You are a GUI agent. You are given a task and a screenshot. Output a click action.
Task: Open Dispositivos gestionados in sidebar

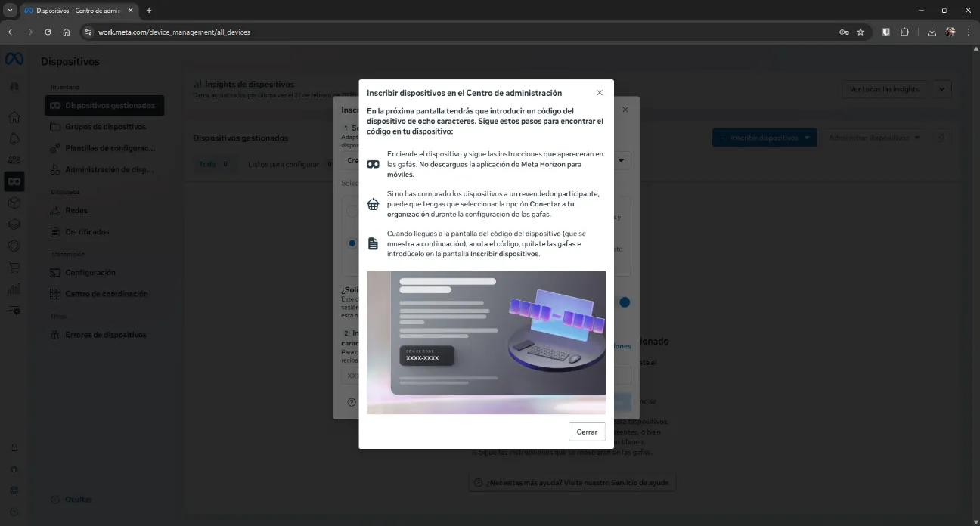104,106
